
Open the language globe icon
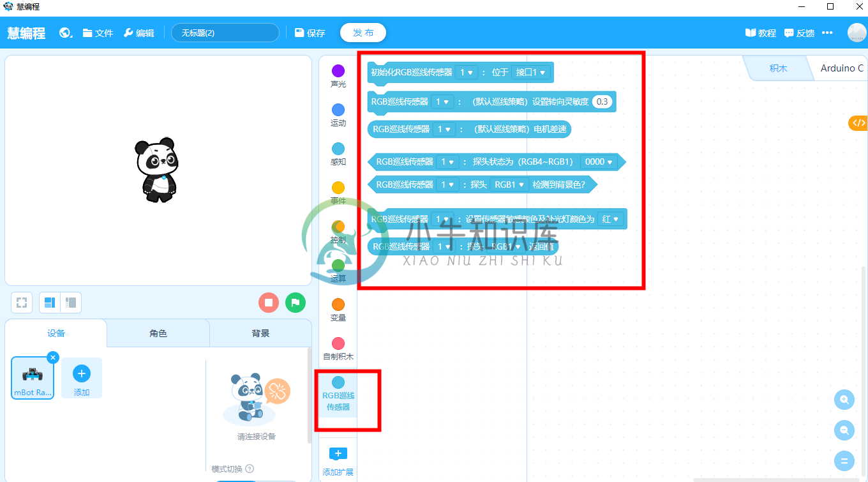point(65,33)
